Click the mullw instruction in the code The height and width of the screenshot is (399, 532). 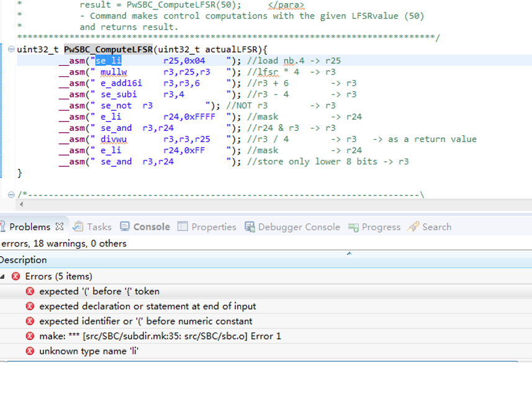click(114, 72)
